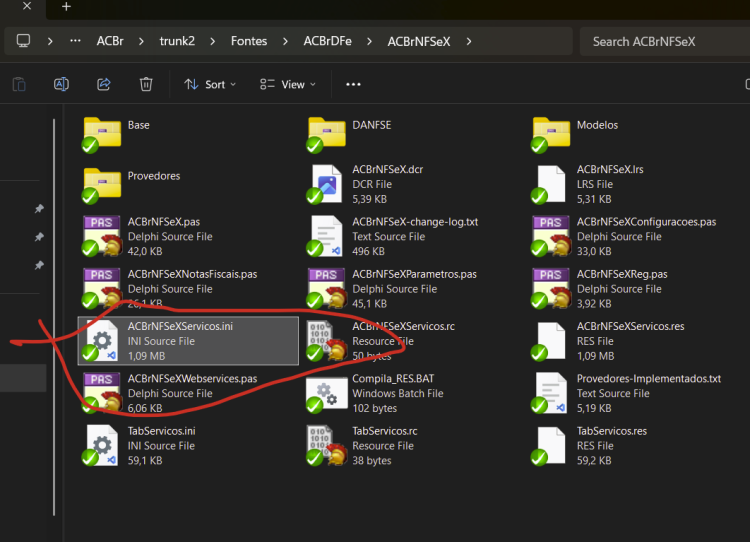
Task: Click the Rename toolbar icon
Action: [x=61, y=85]
